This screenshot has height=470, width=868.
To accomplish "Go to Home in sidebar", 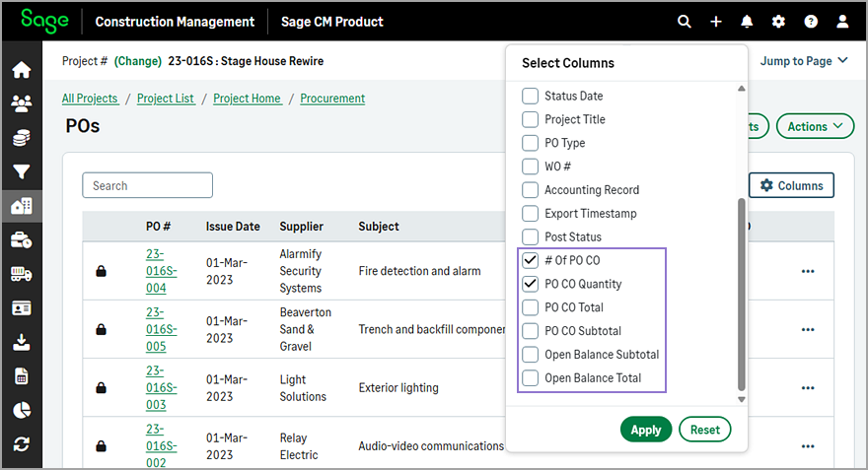I will [22, 70].
